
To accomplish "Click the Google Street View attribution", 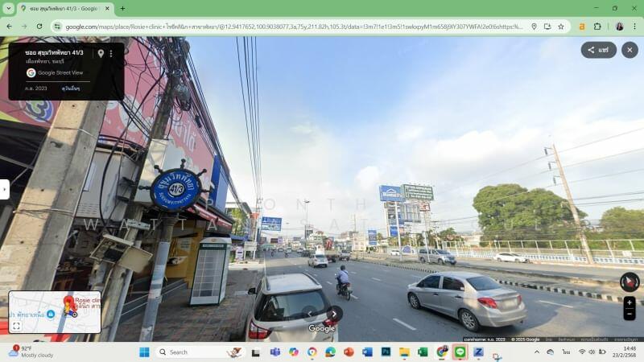I will point(60,72).
